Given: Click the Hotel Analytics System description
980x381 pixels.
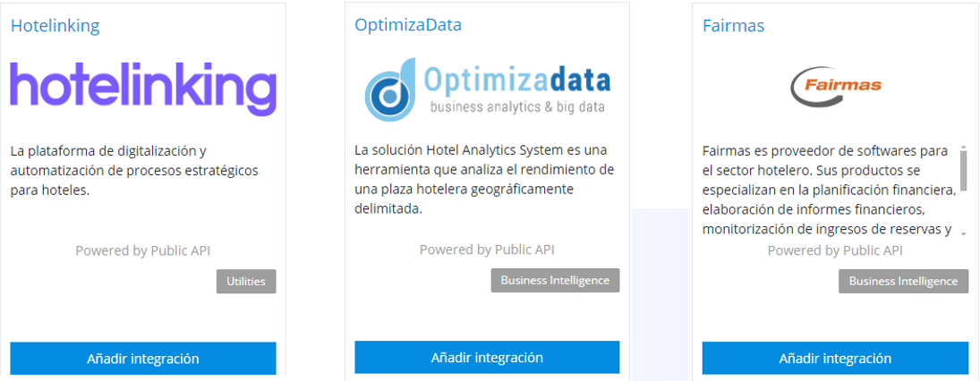Looking at the screenshot, I should (x=483, y=179).
